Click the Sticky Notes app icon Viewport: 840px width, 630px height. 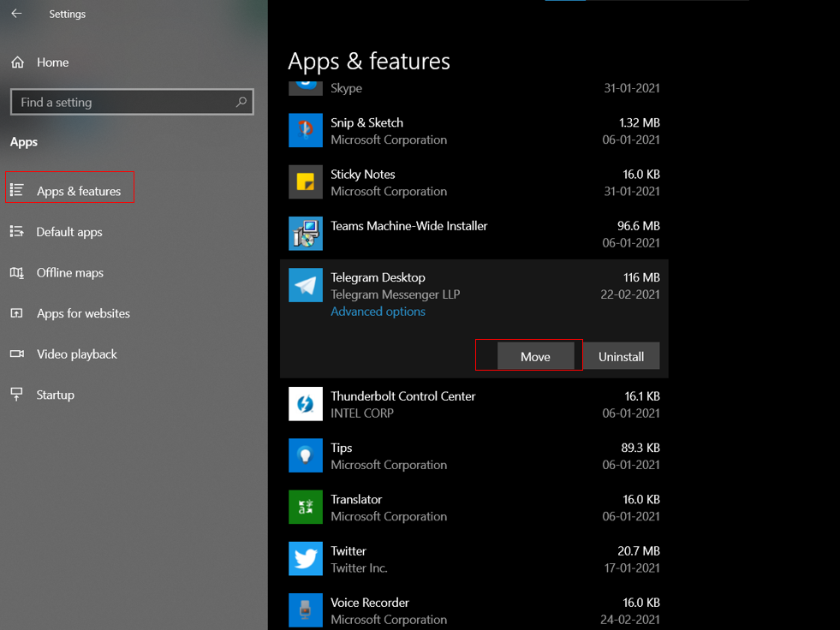(306, 181)
